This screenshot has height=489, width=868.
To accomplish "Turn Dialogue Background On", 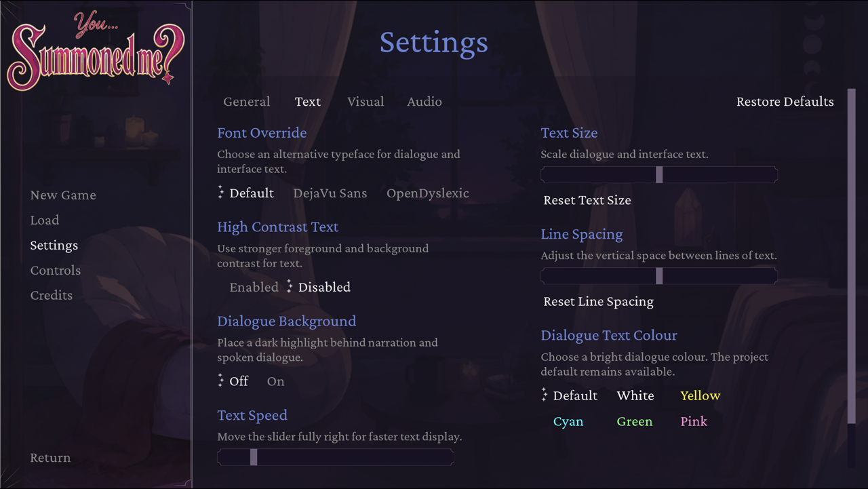I will click(275, 381).
